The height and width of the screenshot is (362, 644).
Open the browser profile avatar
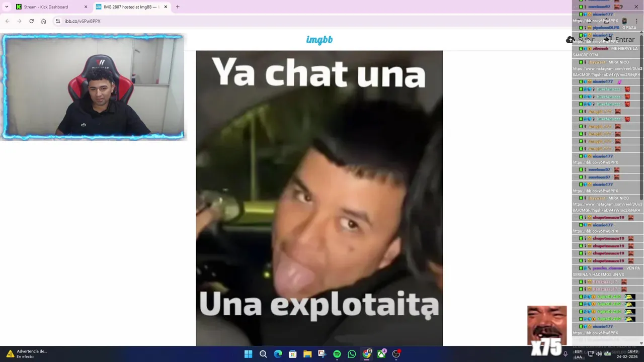tap(624, 21)
